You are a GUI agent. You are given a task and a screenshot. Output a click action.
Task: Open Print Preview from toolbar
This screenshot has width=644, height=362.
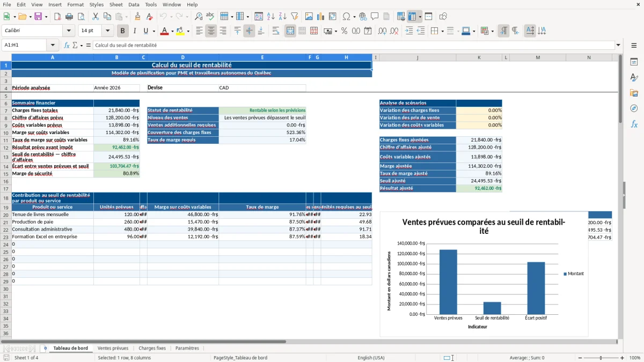tap(80, 17)
